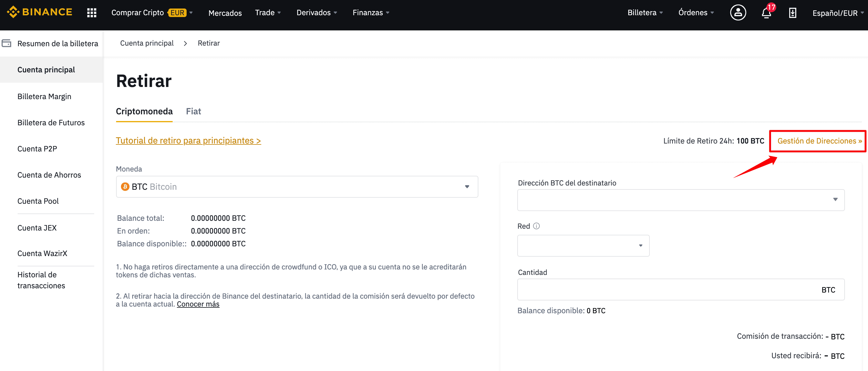Switch to the Fiat tab

(x=193, y=111)
